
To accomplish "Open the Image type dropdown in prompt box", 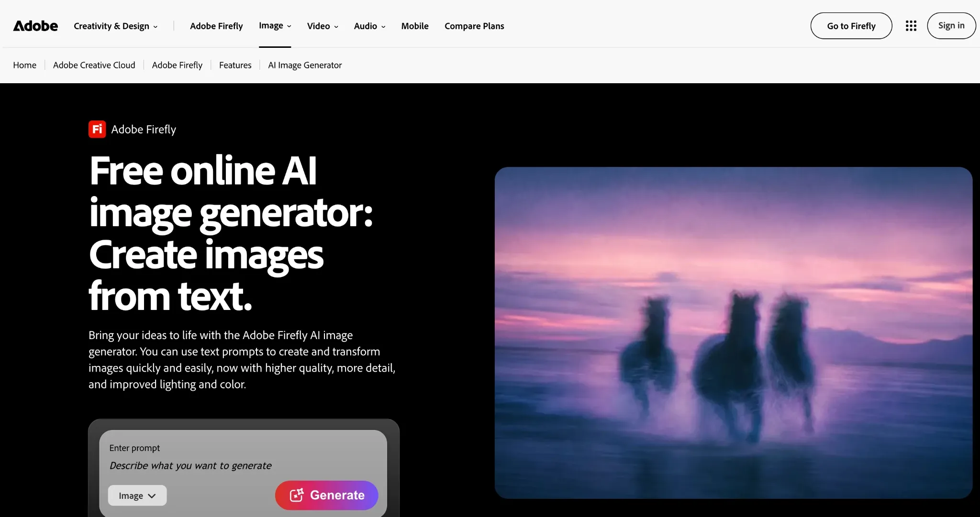I will 137,495.
